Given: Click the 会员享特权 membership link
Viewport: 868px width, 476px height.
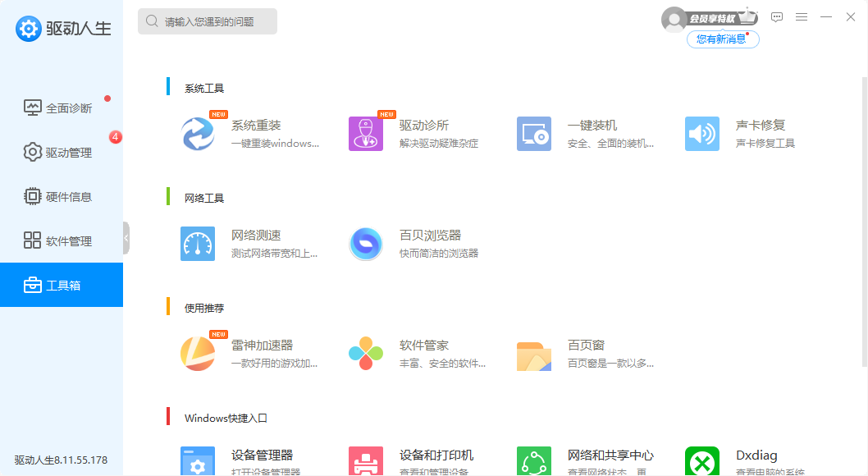Looking at the screenshot, I should 711,18.
